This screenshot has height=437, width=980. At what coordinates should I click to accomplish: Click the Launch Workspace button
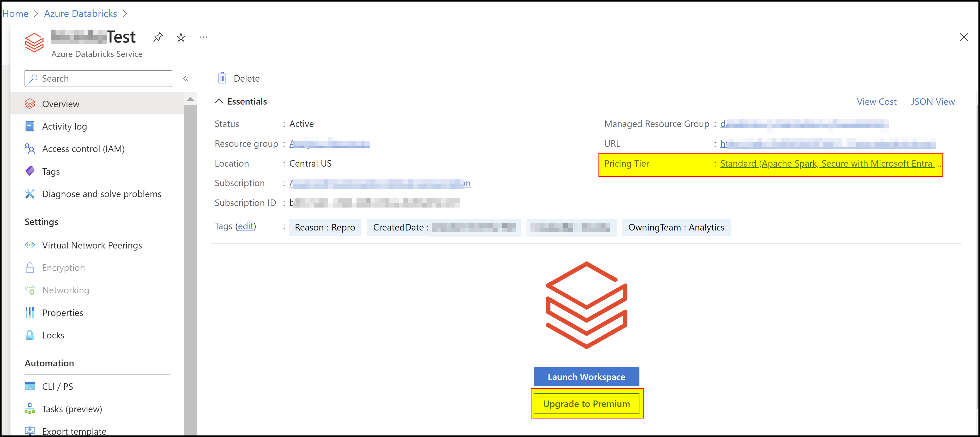(x=586, y=377)
